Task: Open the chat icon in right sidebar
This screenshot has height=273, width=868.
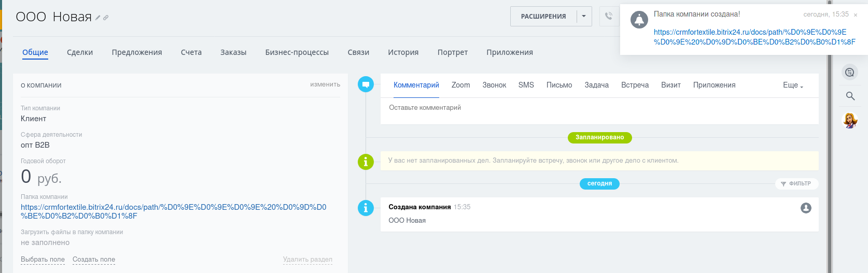Action: (849, 73)
